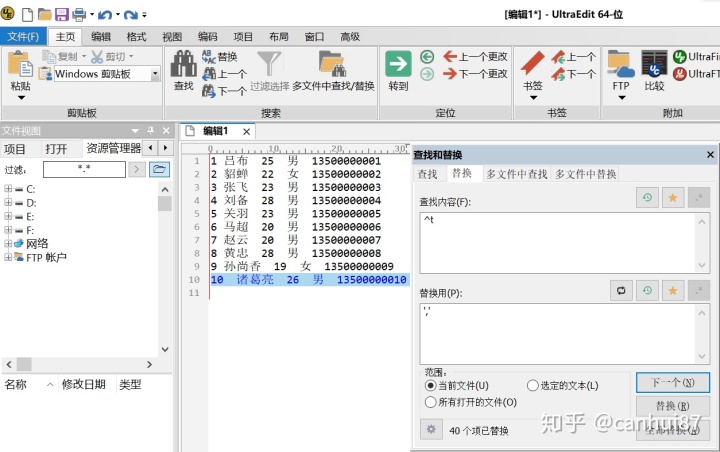The image size is (720, 452).
Task: Expand the 网络 tree node
Action: 8,243
